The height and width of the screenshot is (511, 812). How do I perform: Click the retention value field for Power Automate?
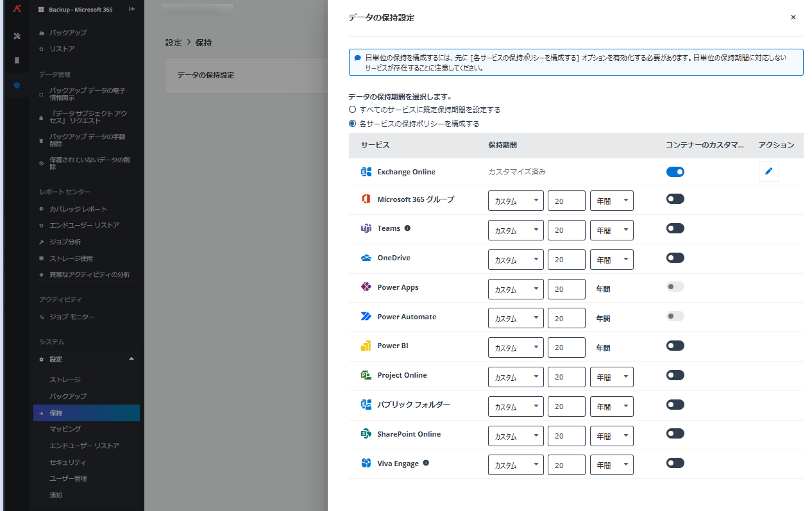point(566,318)
